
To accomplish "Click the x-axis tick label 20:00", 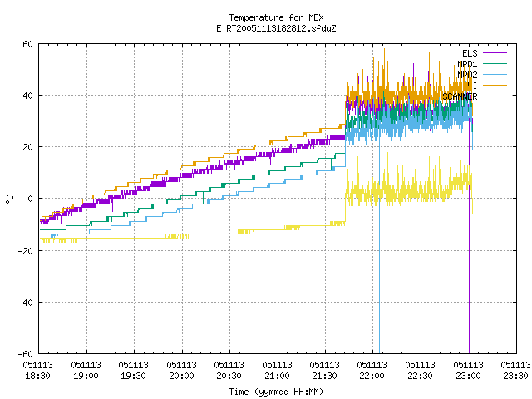I will click(x=181, y=376).
